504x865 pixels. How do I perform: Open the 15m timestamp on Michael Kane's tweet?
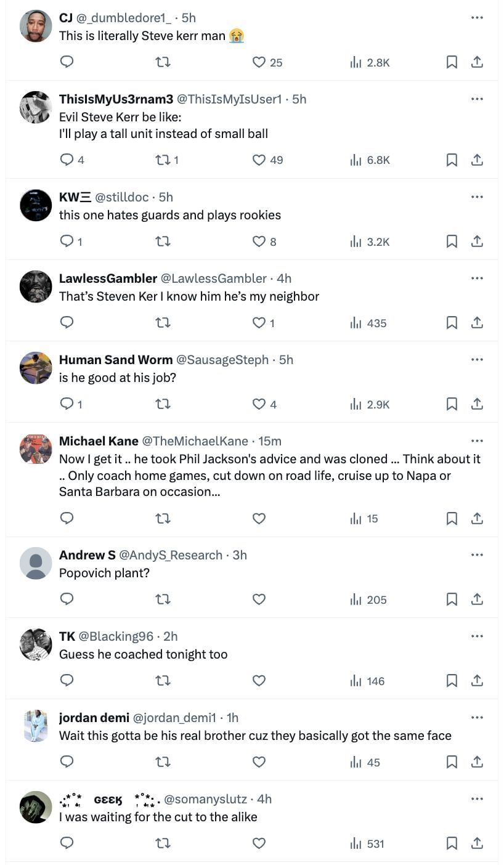[x=270, y=441]
